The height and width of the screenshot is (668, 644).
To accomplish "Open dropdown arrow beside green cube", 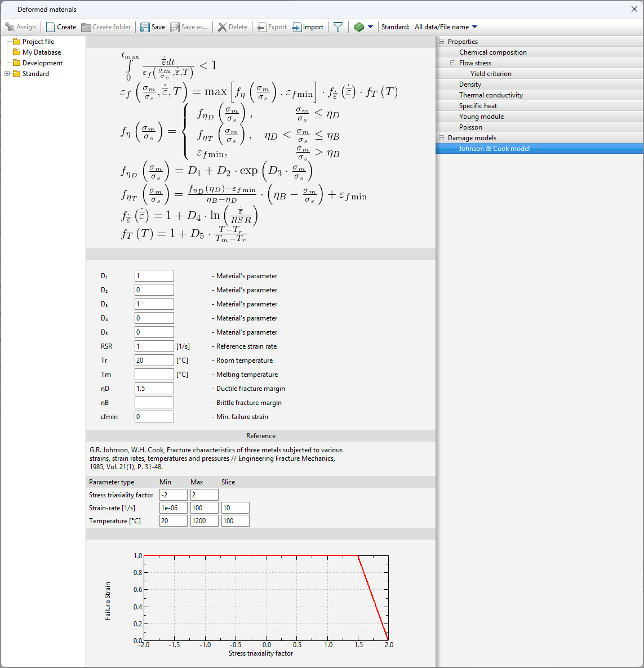I will point(370,27).
